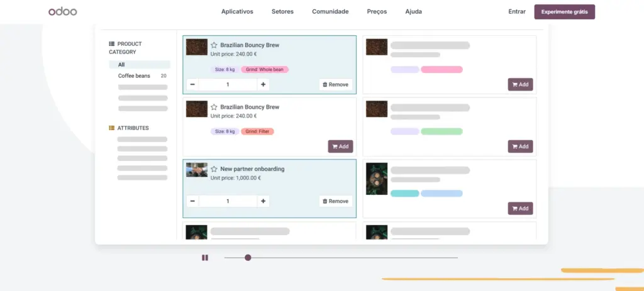The image size is (644, 291).
Task: Remove the Whole bean Brazilian Bouncy Brew
Action: point(336,85)
